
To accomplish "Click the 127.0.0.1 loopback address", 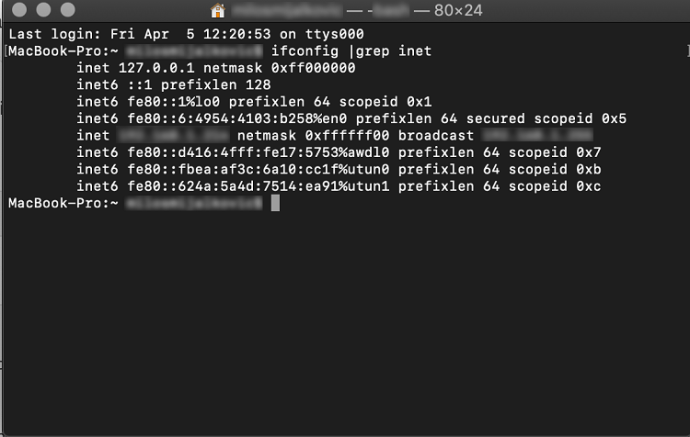I will click(156, 68).
